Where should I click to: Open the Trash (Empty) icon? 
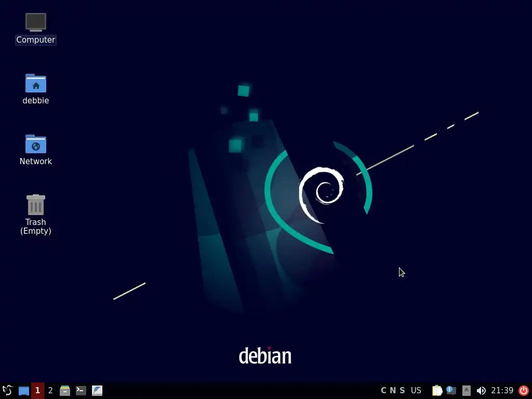click(x=36, y=205)
